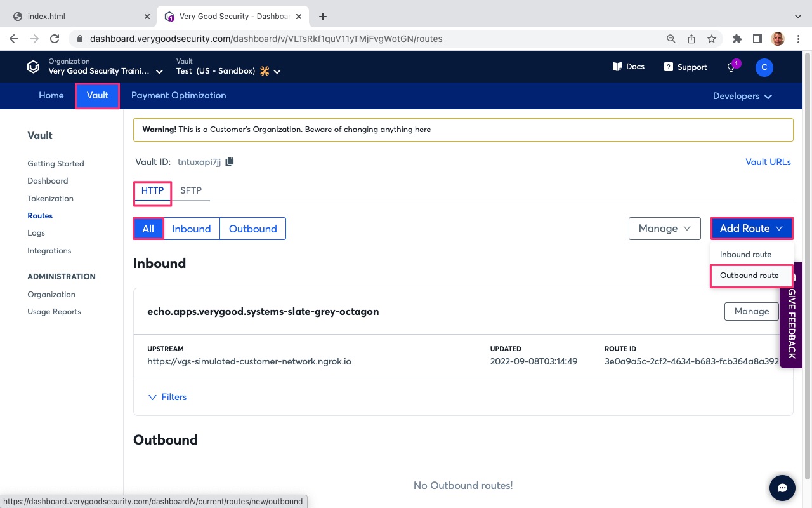
Task: Open user account avatar C
Action: click(764, 67)
